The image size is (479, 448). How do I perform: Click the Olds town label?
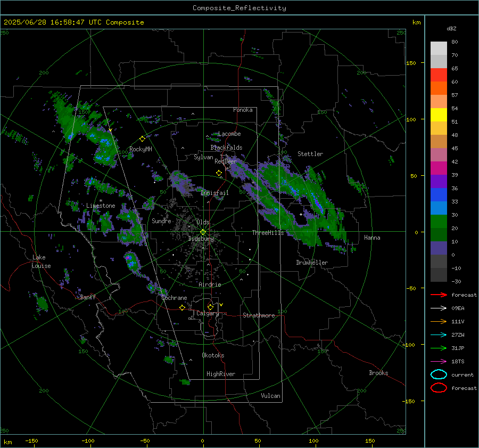coord(203,222)
